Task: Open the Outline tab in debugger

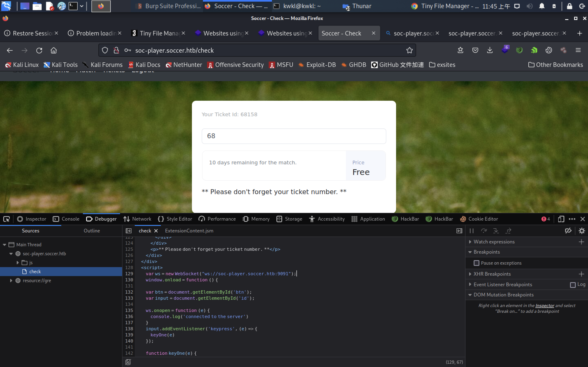Action: [x=92, y=231]
